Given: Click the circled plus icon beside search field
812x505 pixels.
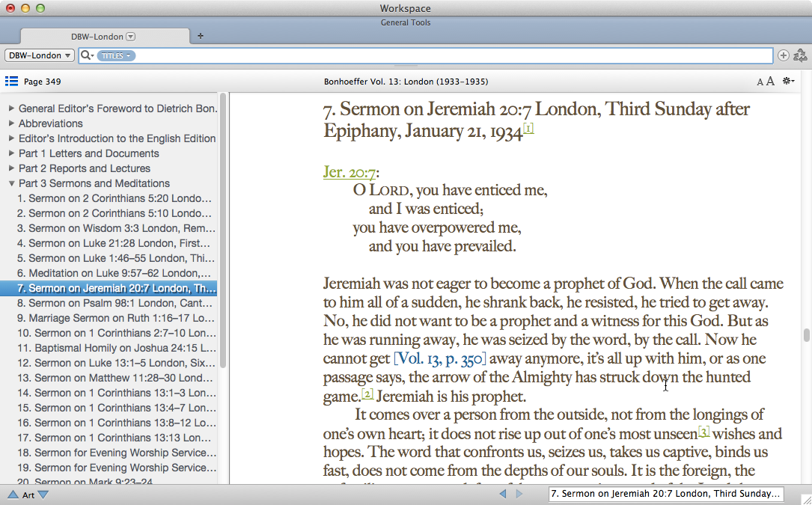Looking at the screenshot, I should pos(784,55).
